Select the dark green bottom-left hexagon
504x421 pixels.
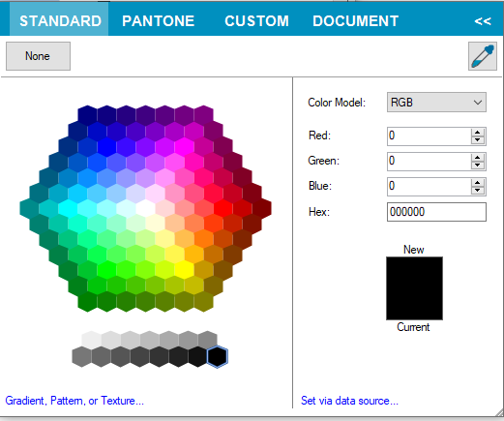tap(87, 301)
